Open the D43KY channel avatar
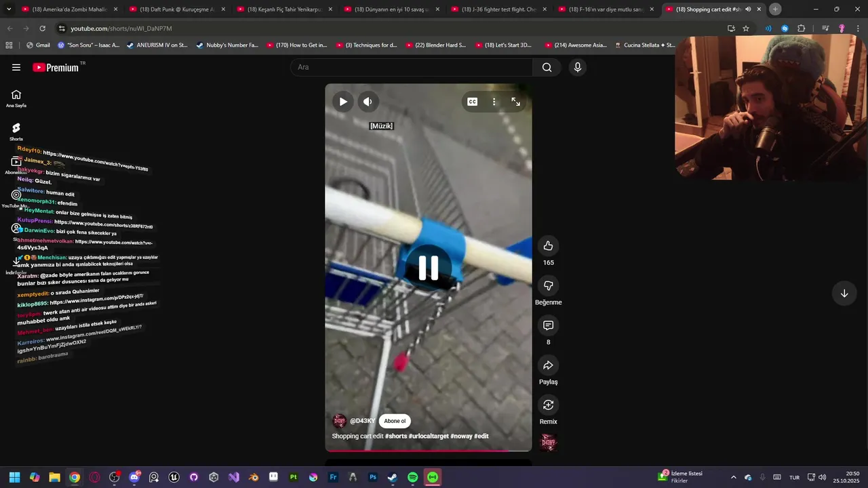This screenshot has height=488, width=868. point(339,421)
